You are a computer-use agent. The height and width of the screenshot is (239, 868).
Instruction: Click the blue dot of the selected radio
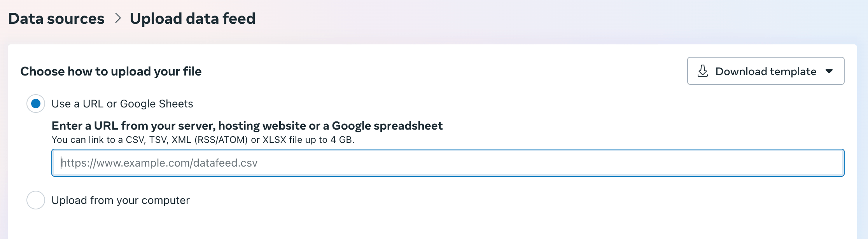click(x=36, y=104)
